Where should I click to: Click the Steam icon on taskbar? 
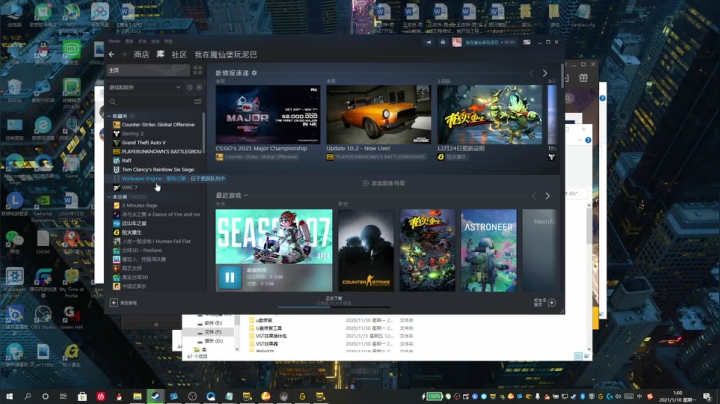tap(156, 396)
